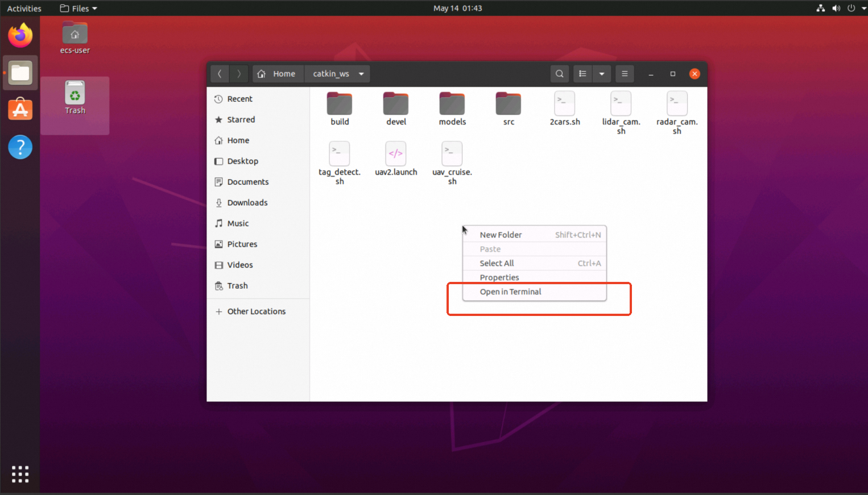This screenshot has width=868, height=495.
Task: Show Applications grid button
Action: [x=20, y=474]
